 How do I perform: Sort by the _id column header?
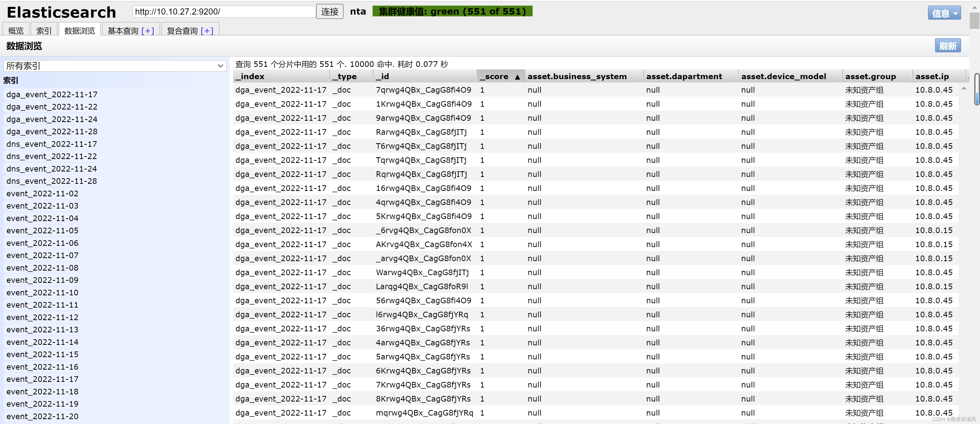[425, 76]
